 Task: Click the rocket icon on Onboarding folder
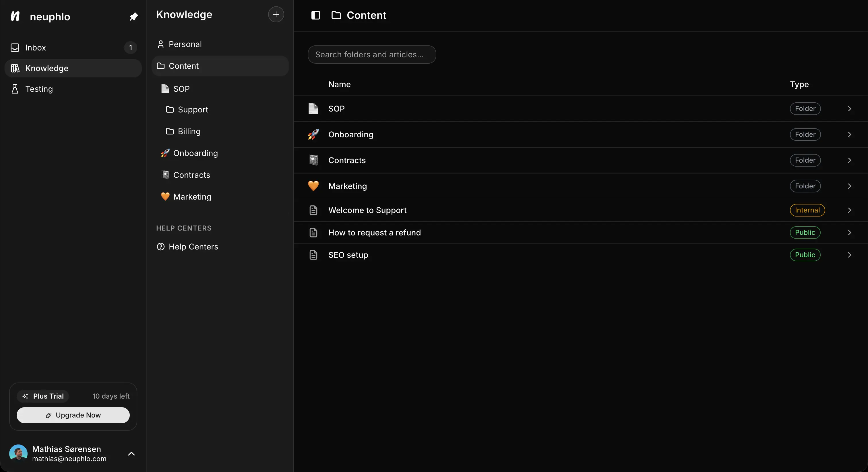point(313,134)
